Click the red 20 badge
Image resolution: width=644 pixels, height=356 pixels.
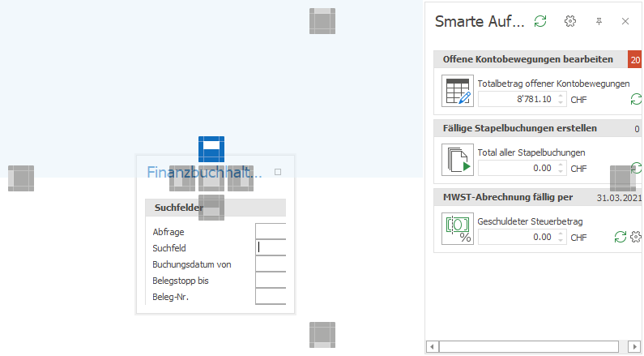pyautogui.click(x=635, y=60)
